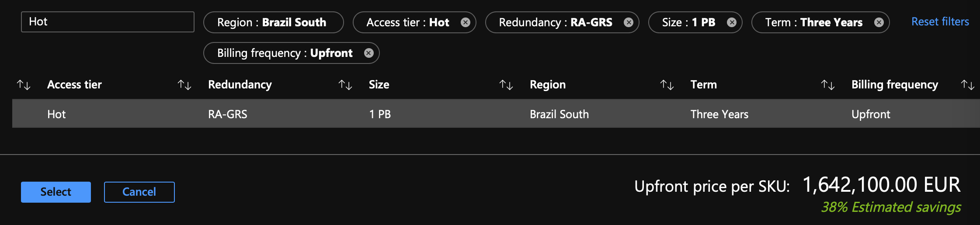The height and width of the screenshot is (225, 980).
Task: Click sort arrows between Term and Billing frequency
Action: tap(828, 85)
